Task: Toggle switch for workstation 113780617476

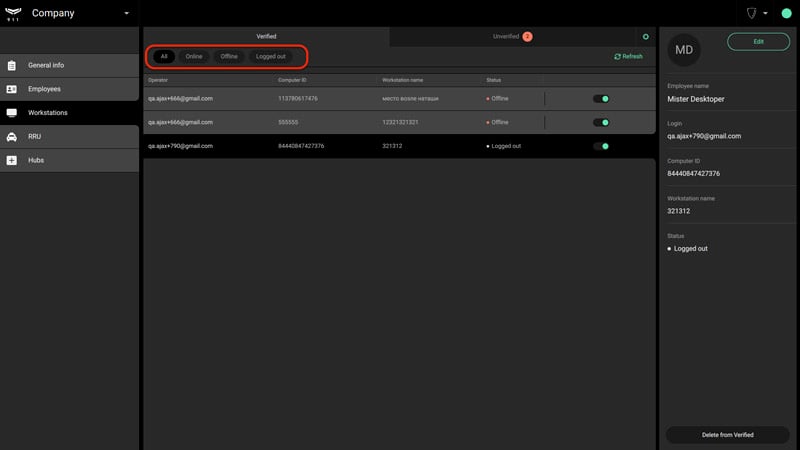Action: pyautogui.click(x=601, y=99)
